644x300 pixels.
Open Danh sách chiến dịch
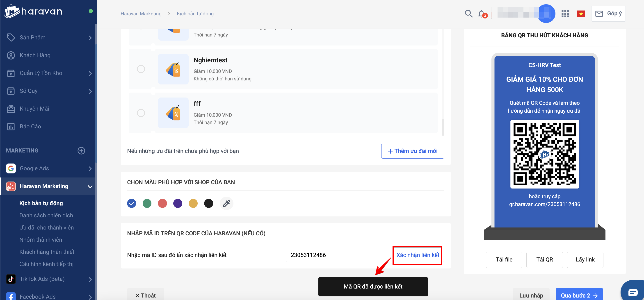pos(46,215)
